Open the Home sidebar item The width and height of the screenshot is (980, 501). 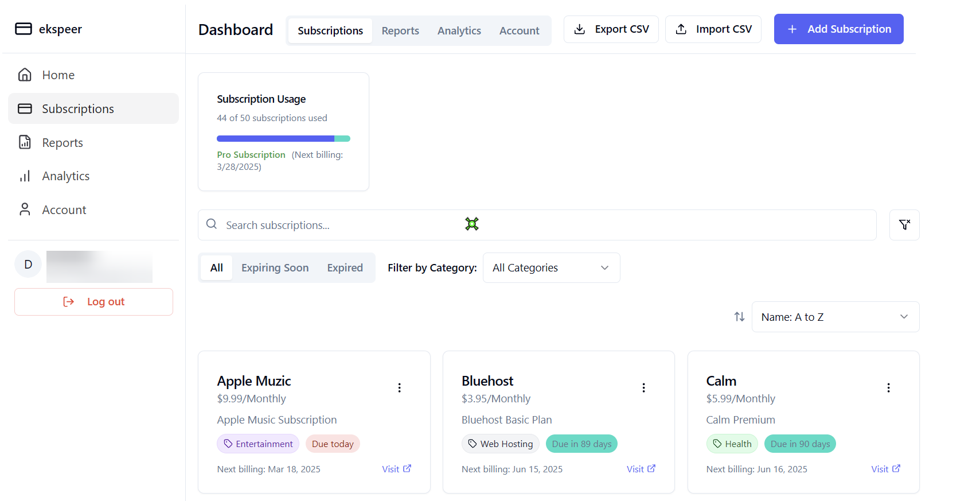pos(93,75)
